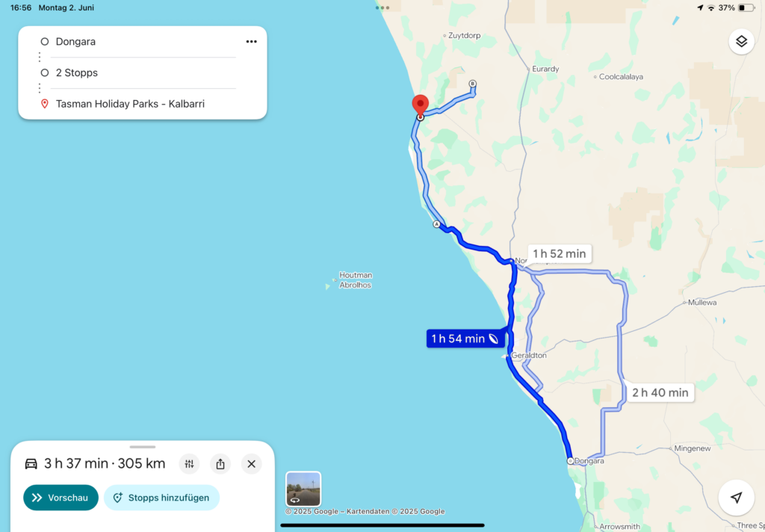
Task: Start the Vorschau route preview
Action: tap(61, 498)
